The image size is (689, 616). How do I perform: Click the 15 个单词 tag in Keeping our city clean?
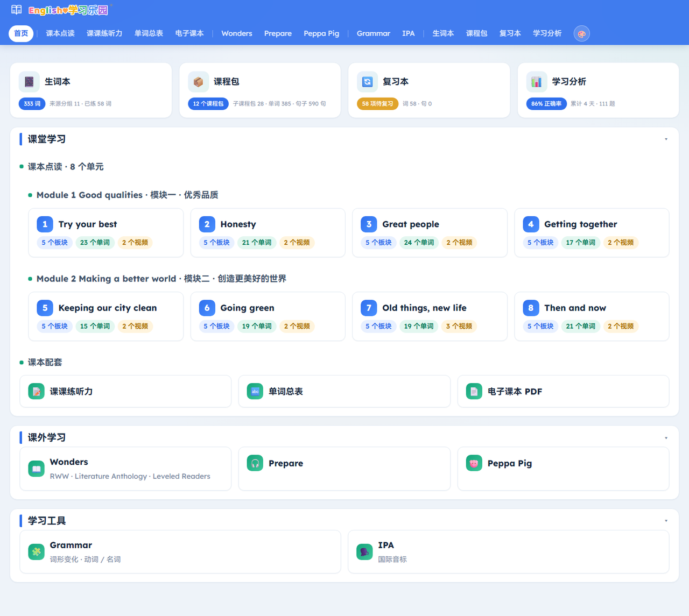pyautogui.click(x=95, y=326)
